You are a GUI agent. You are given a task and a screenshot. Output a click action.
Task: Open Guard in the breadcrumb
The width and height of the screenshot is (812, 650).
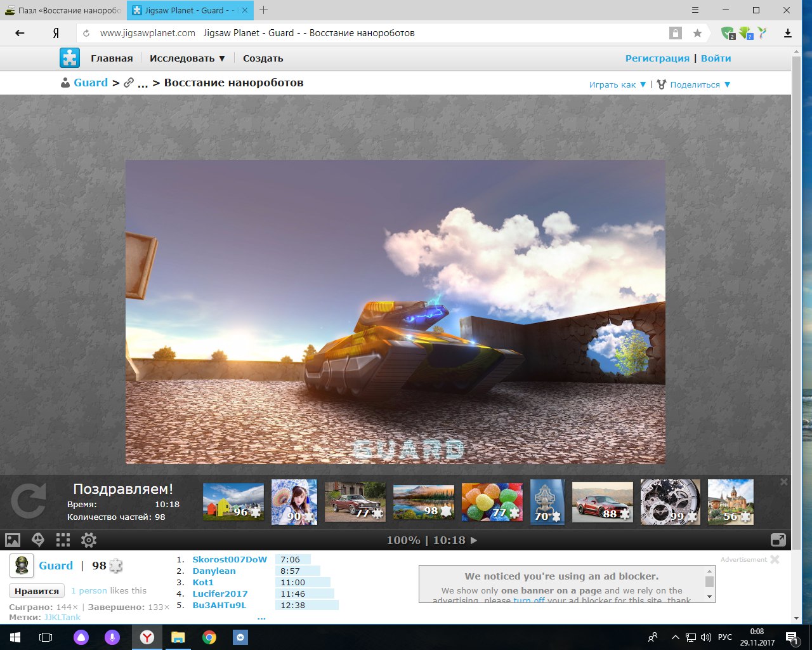91,83
